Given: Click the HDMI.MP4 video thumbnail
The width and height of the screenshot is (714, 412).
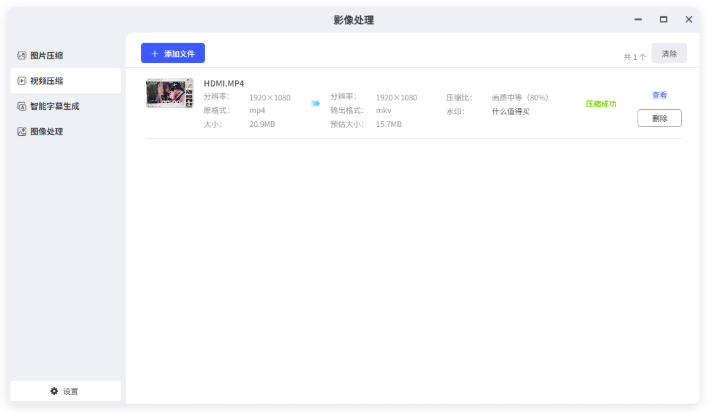Looking at the screenshot, I should [x=169, y=94].
